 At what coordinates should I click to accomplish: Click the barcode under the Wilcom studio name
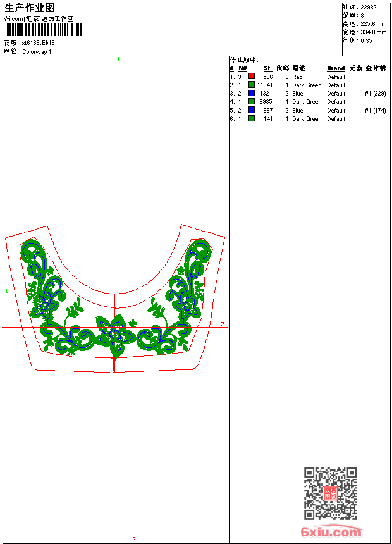pos(44,30)
